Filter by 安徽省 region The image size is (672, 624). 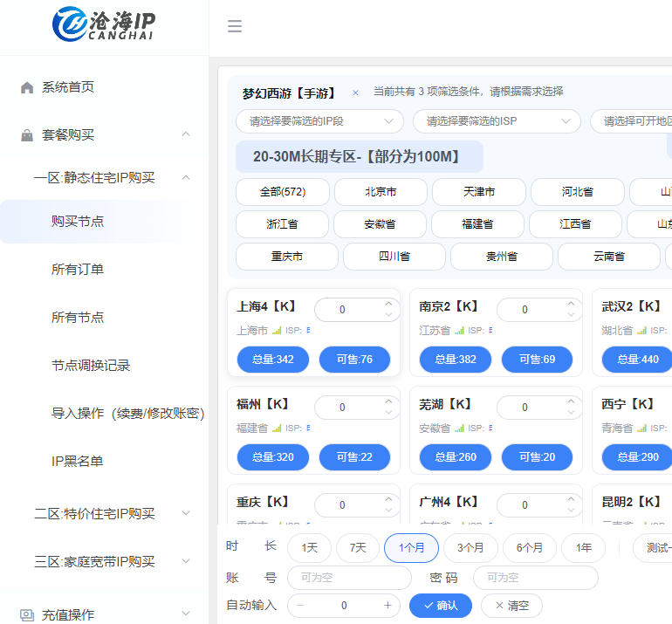380,224
